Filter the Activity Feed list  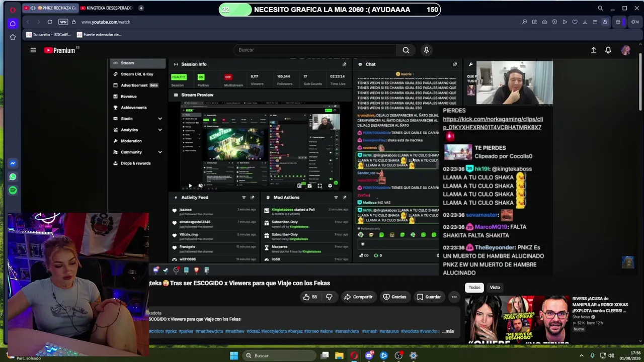(x=244, y=198)
